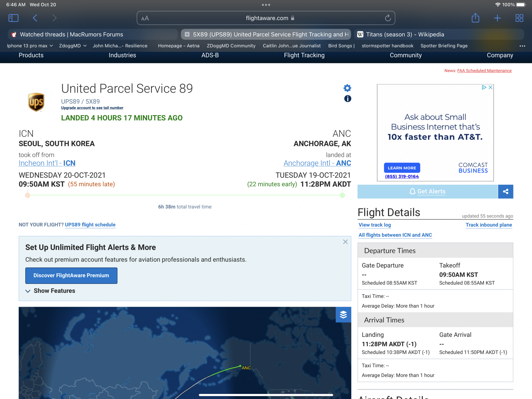Switch to Titans season 3 Wikipedia tab

(x=439, y=34)
